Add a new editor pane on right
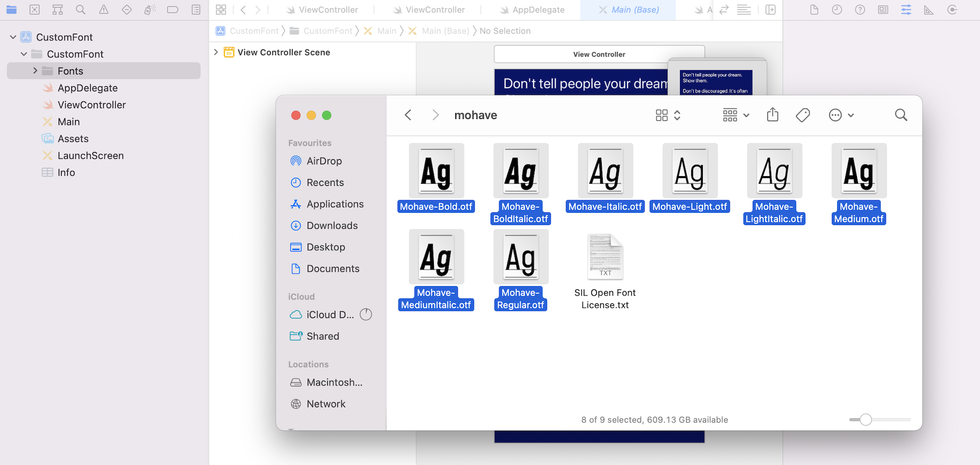The width and height of the screenshot is (980, 465). click(x=771, y=10)
